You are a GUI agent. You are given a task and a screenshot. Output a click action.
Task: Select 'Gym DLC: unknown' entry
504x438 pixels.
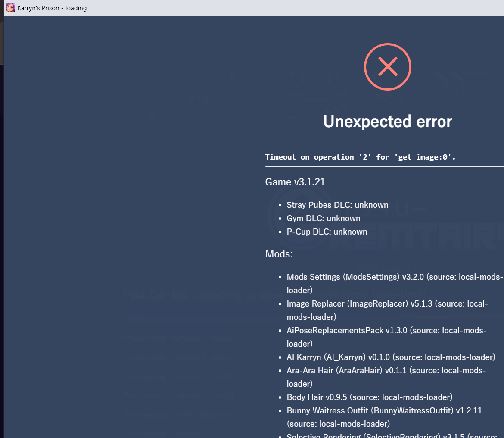[324, 219]
